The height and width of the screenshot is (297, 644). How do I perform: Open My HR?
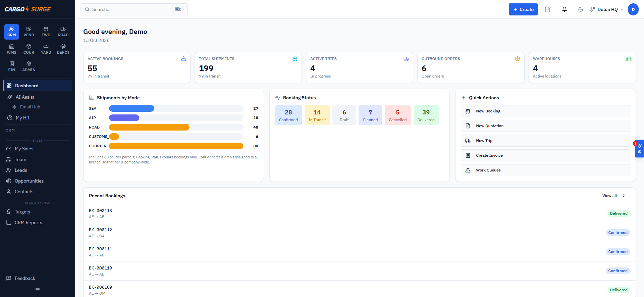[x=38, y=118]
